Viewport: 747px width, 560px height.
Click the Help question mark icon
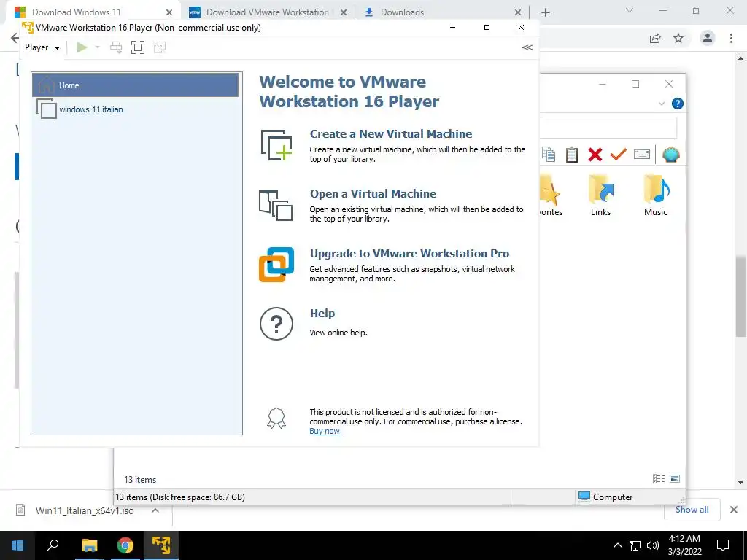(x=276, y=324)
